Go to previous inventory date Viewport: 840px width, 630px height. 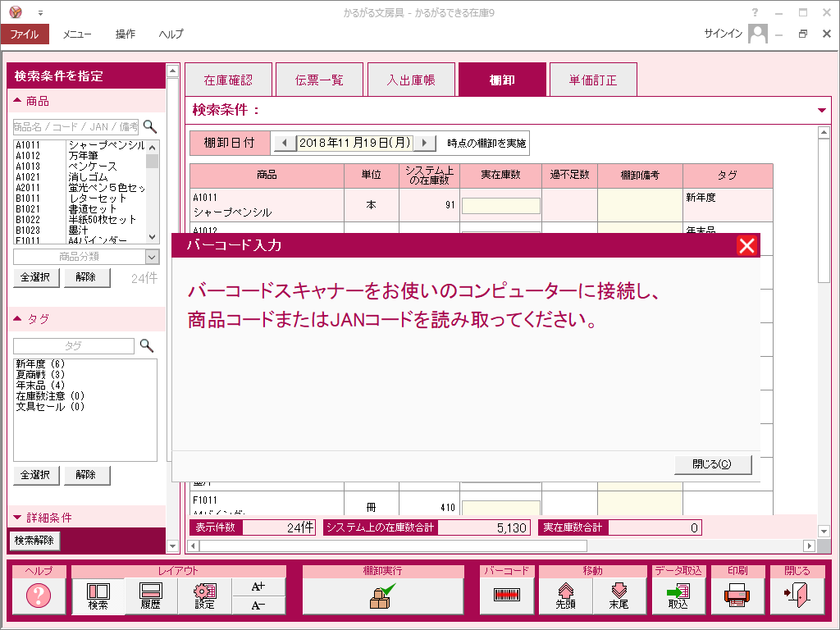285,143
